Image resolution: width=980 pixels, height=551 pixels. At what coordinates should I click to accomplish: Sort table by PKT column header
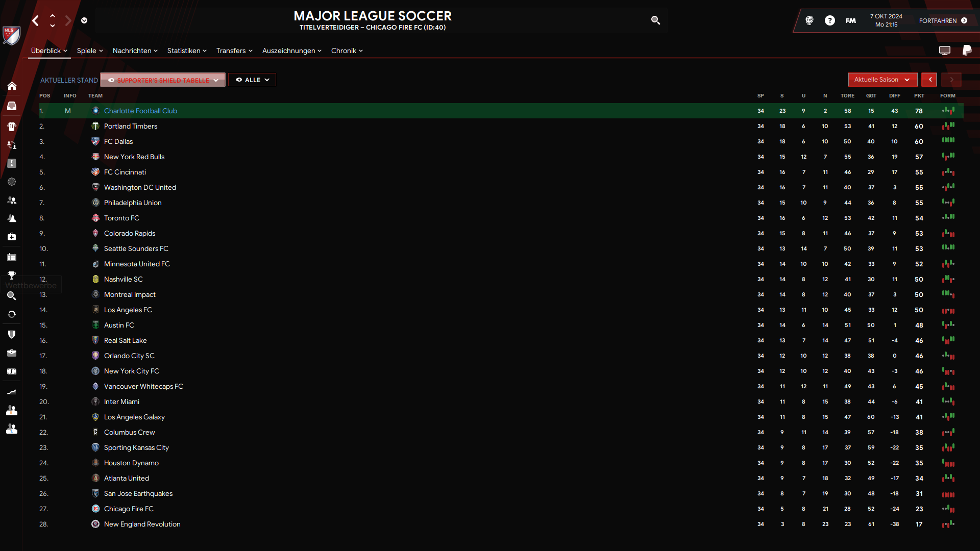pyautogui.click(x=919, y=96)
